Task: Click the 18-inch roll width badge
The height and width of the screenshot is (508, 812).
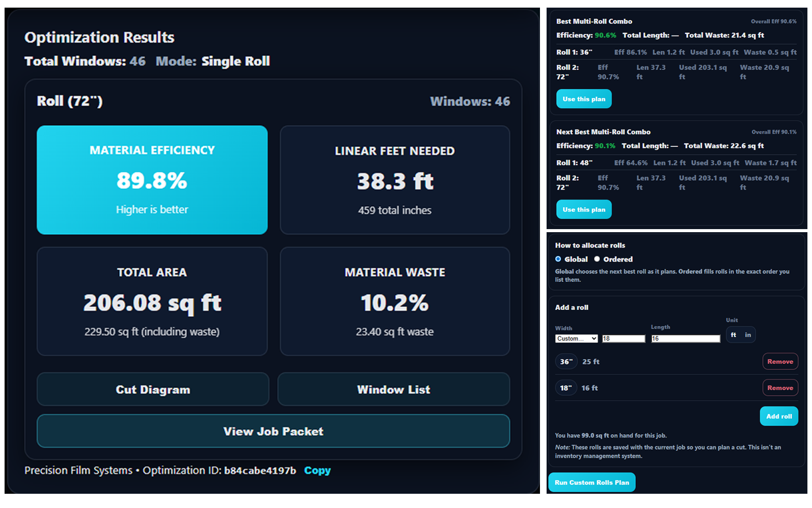Action: [566, 388]
